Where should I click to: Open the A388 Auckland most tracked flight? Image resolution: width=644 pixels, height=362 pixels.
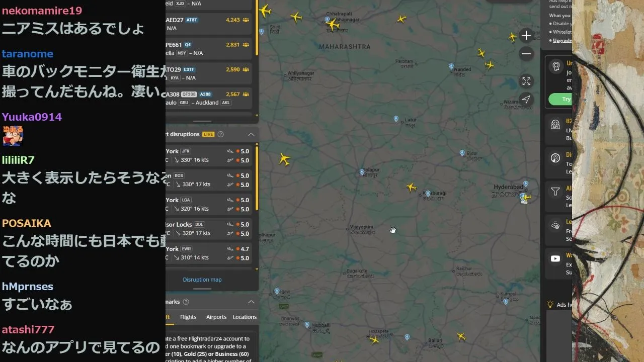click(x=209, y=98)
